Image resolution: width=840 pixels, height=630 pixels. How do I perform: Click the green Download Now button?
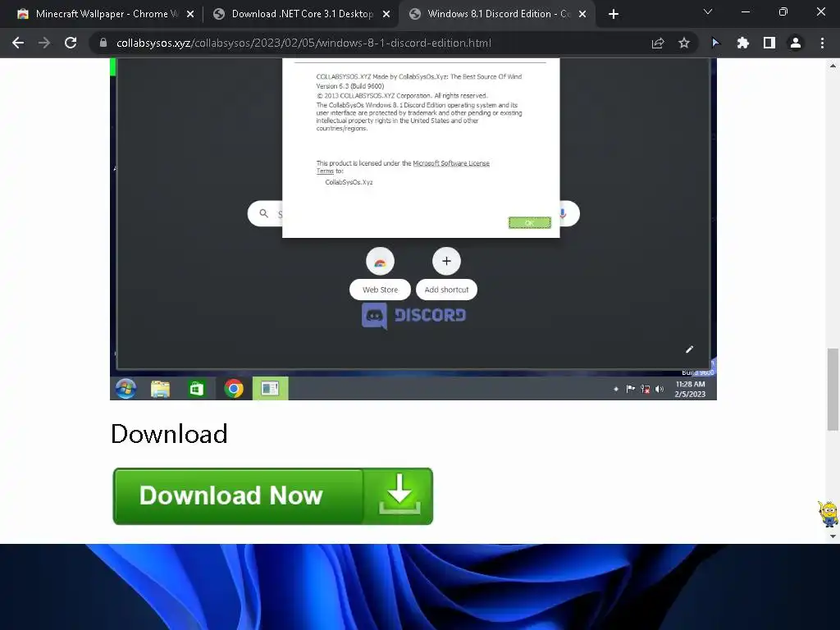click(272, 496)
